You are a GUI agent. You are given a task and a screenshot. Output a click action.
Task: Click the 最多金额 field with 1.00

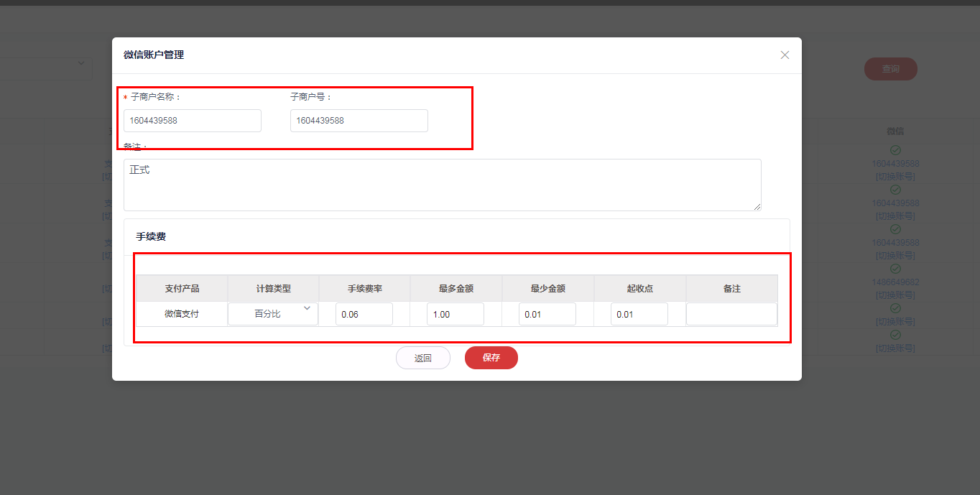pyautogui.click(x=456, y=314)
